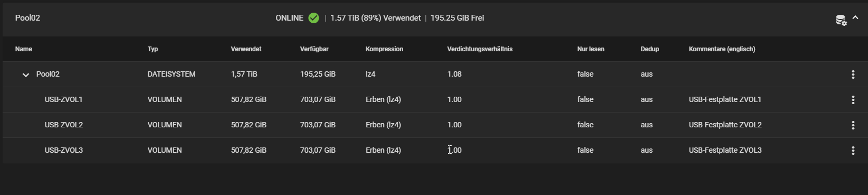868x195 pixels.
Task: Collapse the Pool02 dataset tree chevron
Action: (x=25, y=75)
